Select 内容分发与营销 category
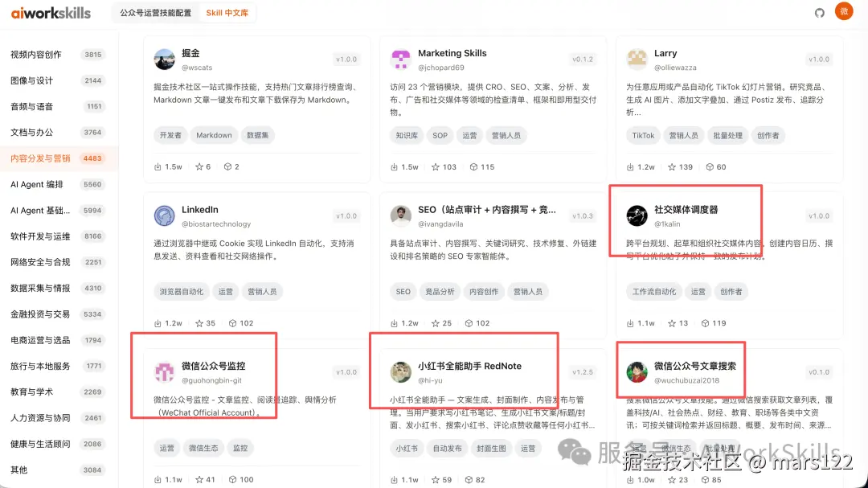Screen dimensions: 868x488 (58, 158)
